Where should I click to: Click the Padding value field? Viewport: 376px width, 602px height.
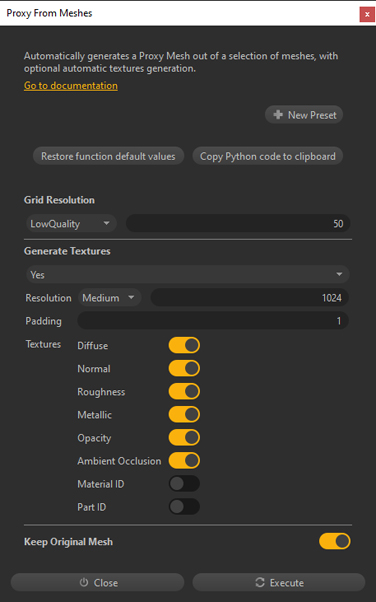[x=213, y=321]
